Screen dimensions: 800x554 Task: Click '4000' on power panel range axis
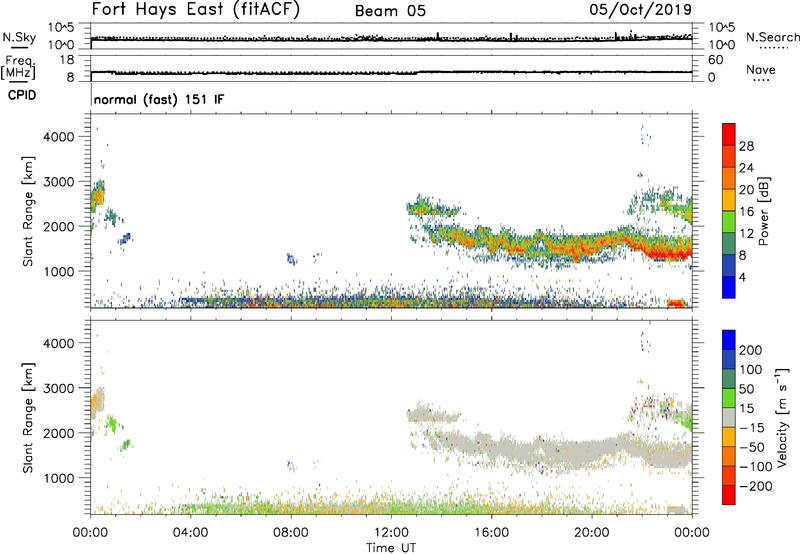[58, 137]
